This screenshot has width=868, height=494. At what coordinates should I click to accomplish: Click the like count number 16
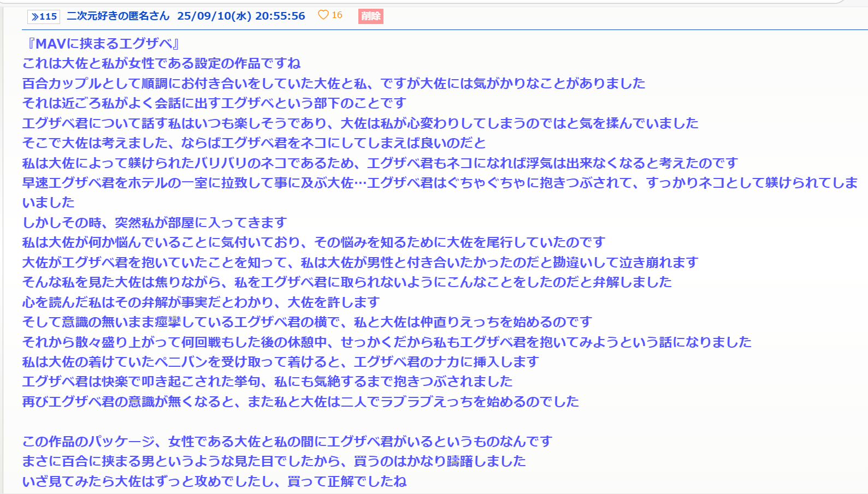(337, 15)
